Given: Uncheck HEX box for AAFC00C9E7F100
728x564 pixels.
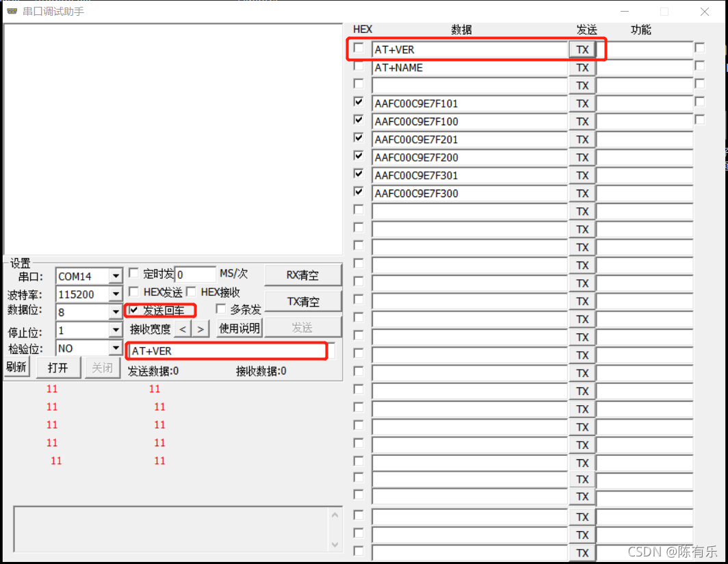Looking at the screenshot, I should (x=359, y=120).
